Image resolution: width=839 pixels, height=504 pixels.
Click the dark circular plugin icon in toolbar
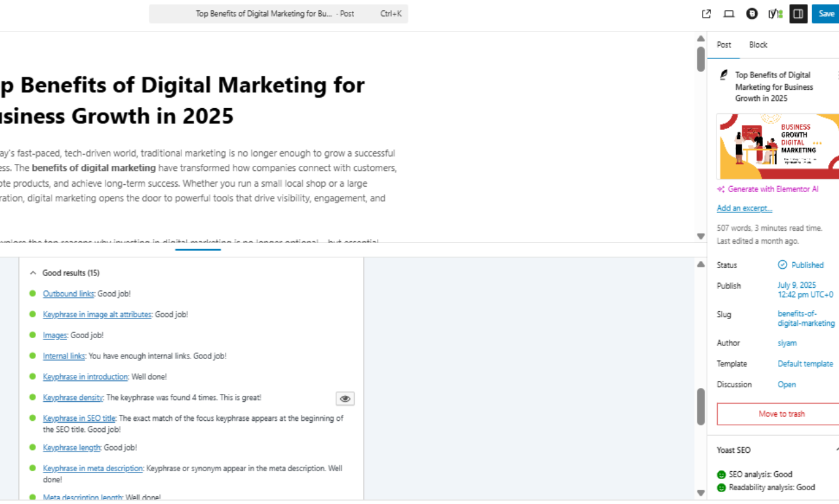pyautogui.click(x=751, y=13)
